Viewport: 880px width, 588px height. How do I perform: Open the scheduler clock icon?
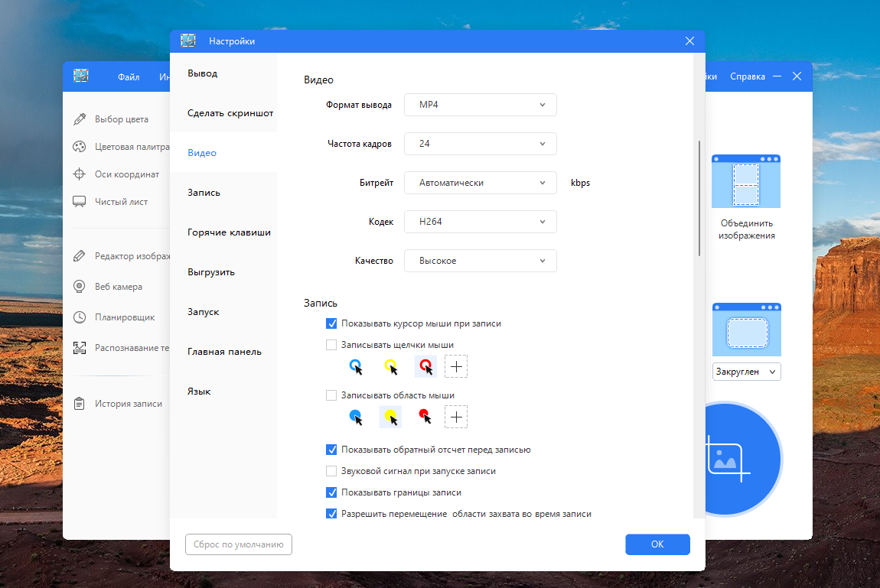click(80, 317)
